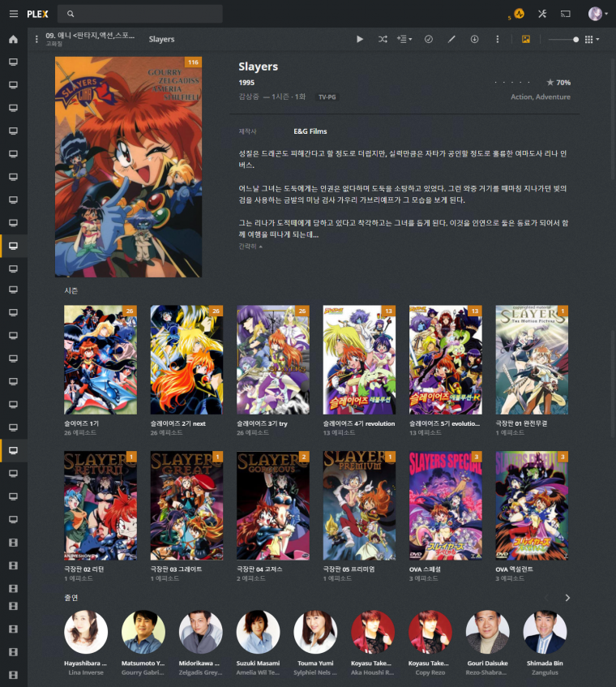Open 극장판 04 고저스 poster
616x687 pixels.
click(x=273, y=505)
